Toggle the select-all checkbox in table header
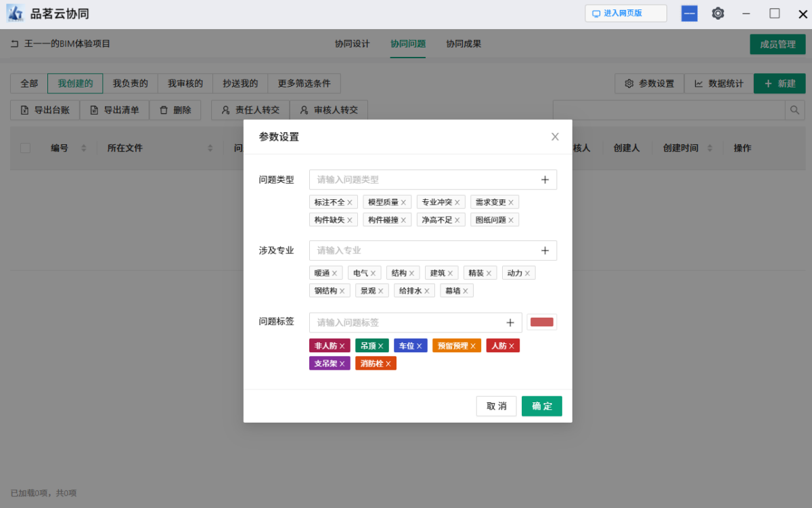This screenshot has width=812, height=508. 25,148
